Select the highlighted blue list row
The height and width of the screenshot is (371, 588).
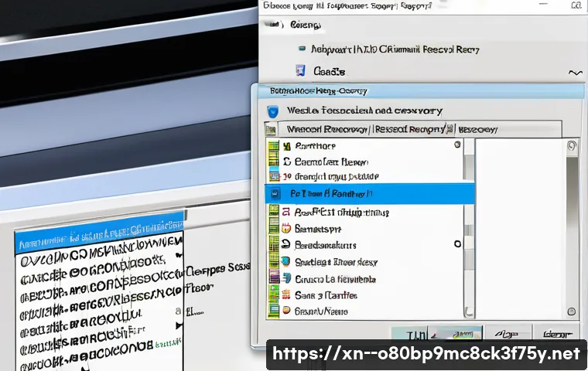[x=370, y=194]
